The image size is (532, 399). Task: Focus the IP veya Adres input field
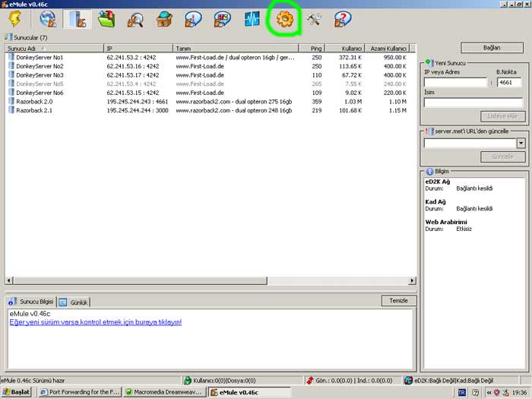point(455,82)
